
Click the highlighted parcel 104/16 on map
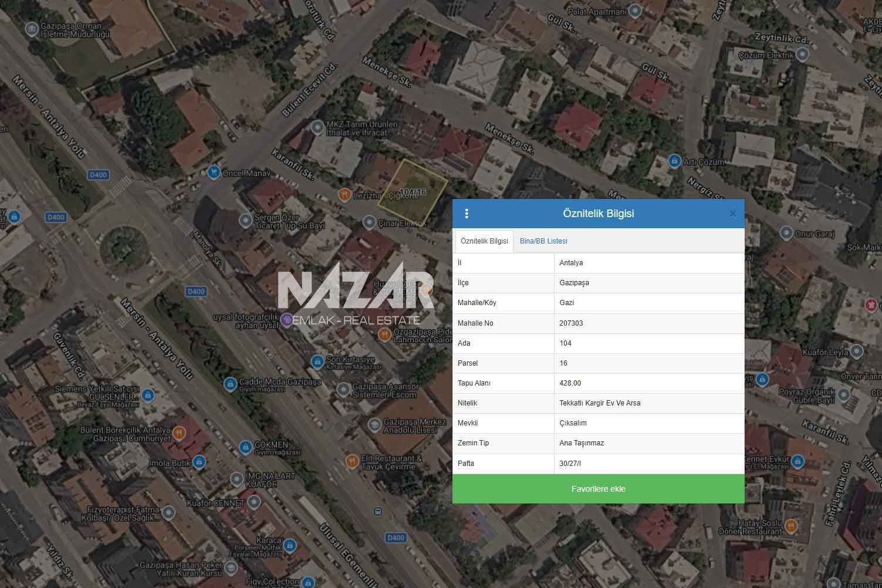click(x=413, y=192)
